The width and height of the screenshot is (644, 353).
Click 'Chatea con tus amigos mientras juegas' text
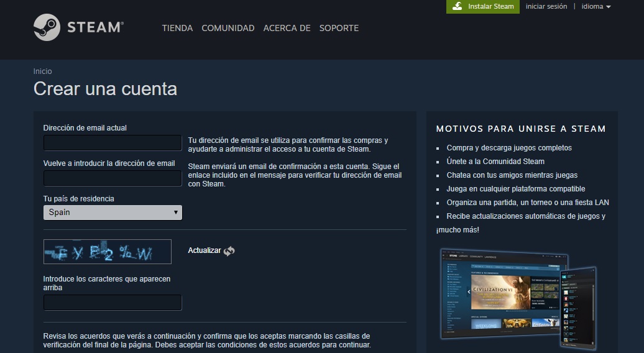pos(512,175)
